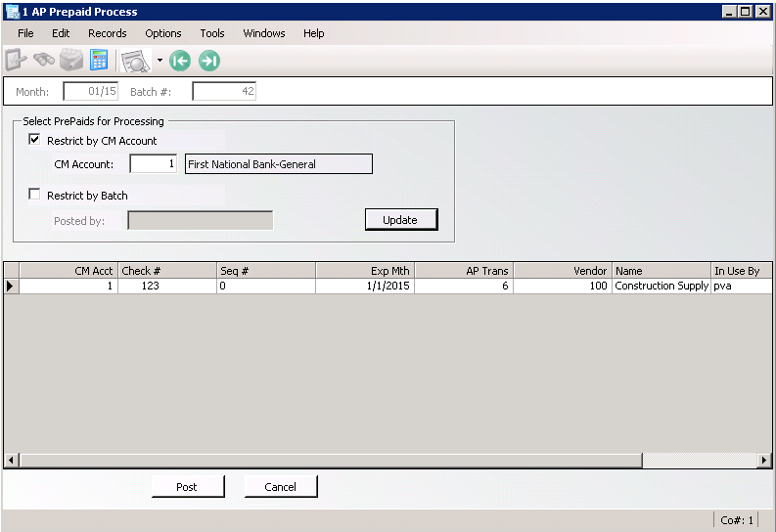This screenshot has width=776, height=532.
Task: Click the vendor 100 cell
Action: pos(564,286)
